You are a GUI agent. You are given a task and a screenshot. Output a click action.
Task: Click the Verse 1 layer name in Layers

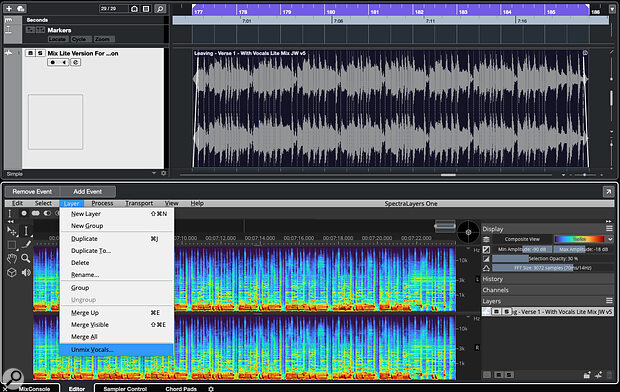click(562, 312)
